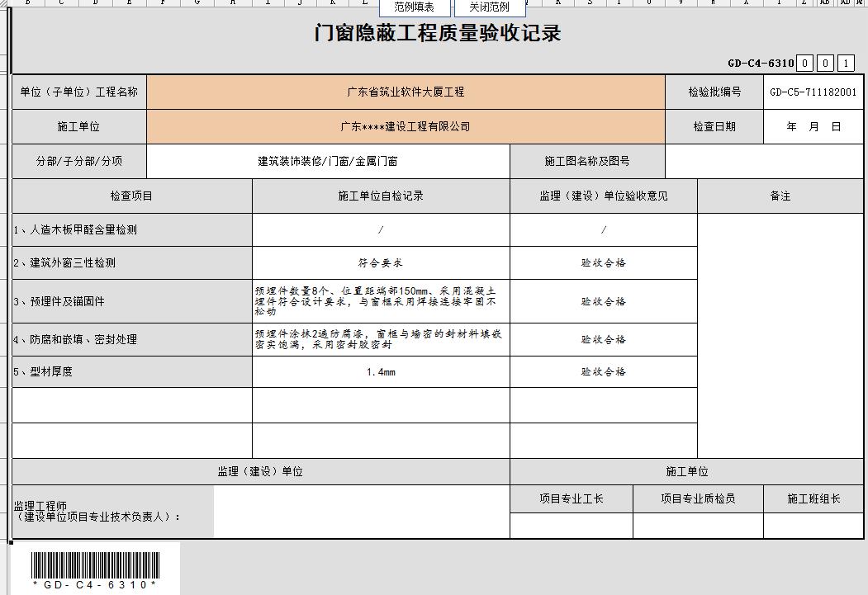Click the 1.4mm thickness cell
868x595 pixels.
[381, 371]
